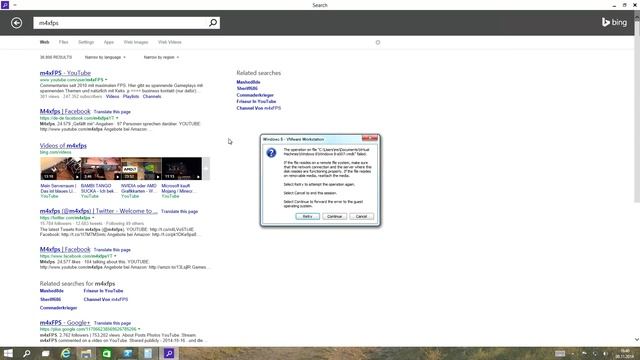Open m4xFPS - Google+ result link
Screen dimensions: 640x360
[65, 322]
